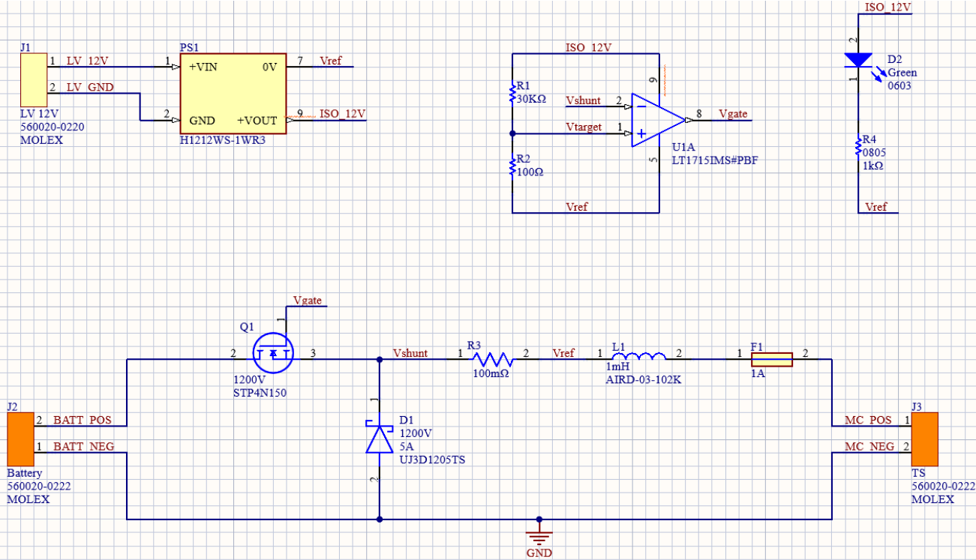Screen dimensions: 976x560
Task: Select the Vshunt label next to R3
Action: pos(410,353)
